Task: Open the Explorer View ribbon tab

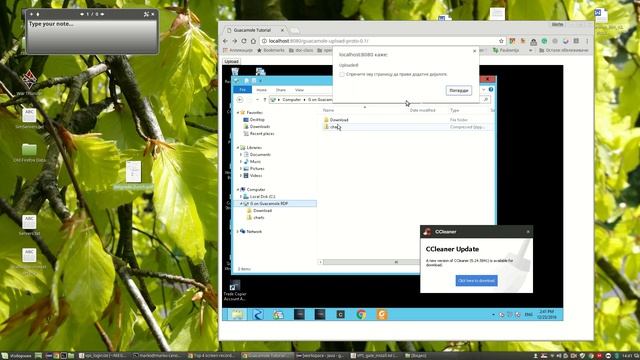Action: [299, 90]
